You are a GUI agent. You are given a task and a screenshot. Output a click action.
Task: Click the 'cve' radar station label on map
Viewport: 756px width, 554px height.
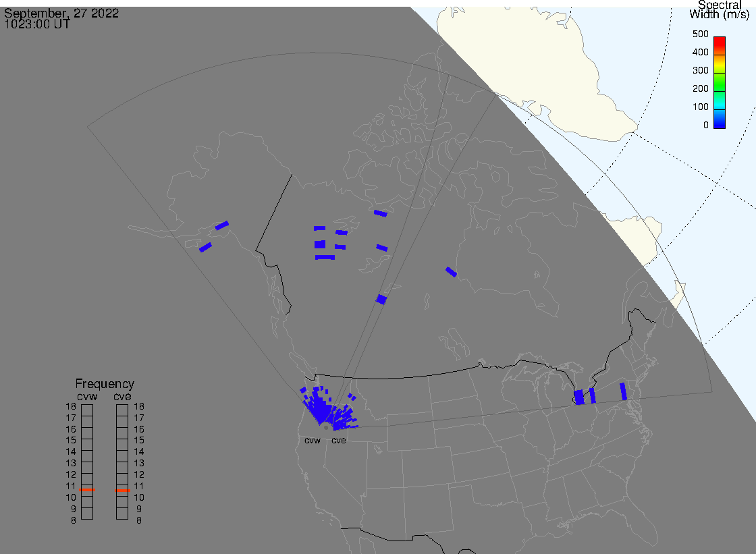(x=338, y=440)
